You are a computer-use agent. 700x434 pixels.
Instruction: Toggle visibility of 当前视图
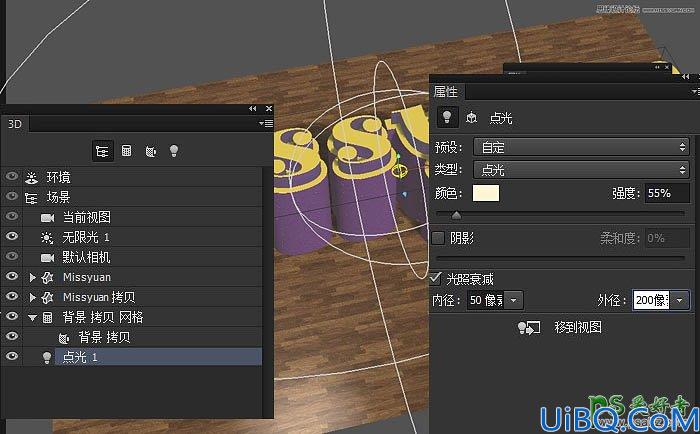[x=12, y=216]
